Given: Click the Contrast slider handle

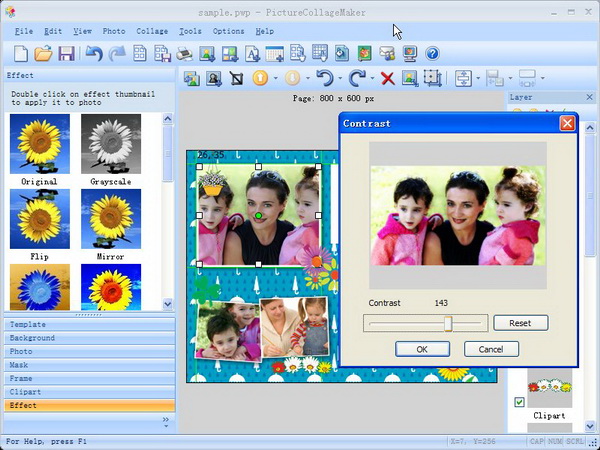Looking at the screenshot, I should [x=448, y=323].
